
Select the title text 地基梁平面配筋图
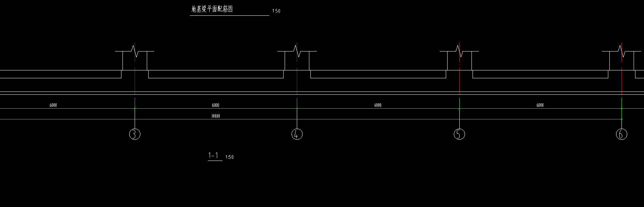point(212,9)
